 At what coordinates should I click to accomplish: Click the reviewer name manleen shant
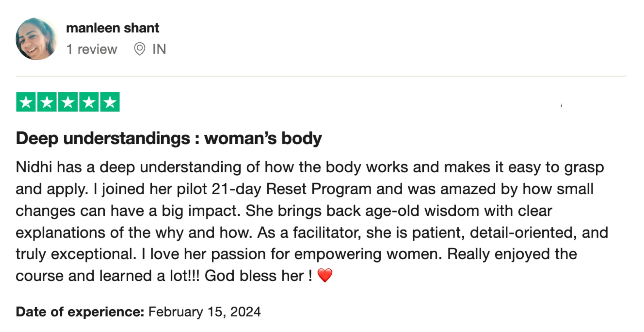click(112, 28)
